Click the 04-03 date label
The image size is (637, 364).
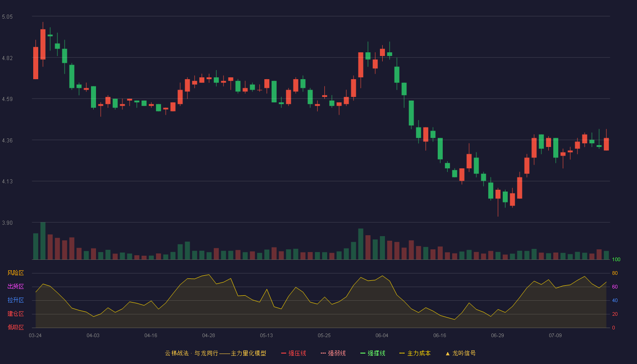click(93, 335)
